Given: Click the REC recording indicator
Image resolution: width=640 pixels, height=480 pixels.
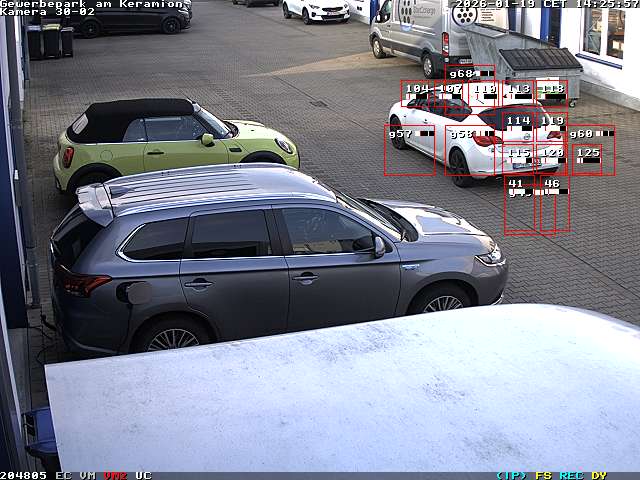Looking at the screenshot, I should (571, 475).
